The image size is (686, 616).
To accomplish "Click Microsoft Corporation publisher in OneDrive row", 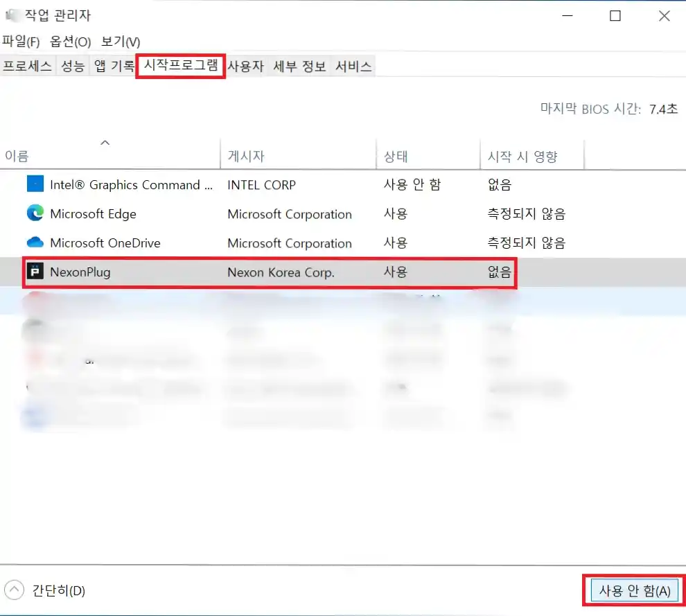I will pyautogui.click(x=290, y=243).
